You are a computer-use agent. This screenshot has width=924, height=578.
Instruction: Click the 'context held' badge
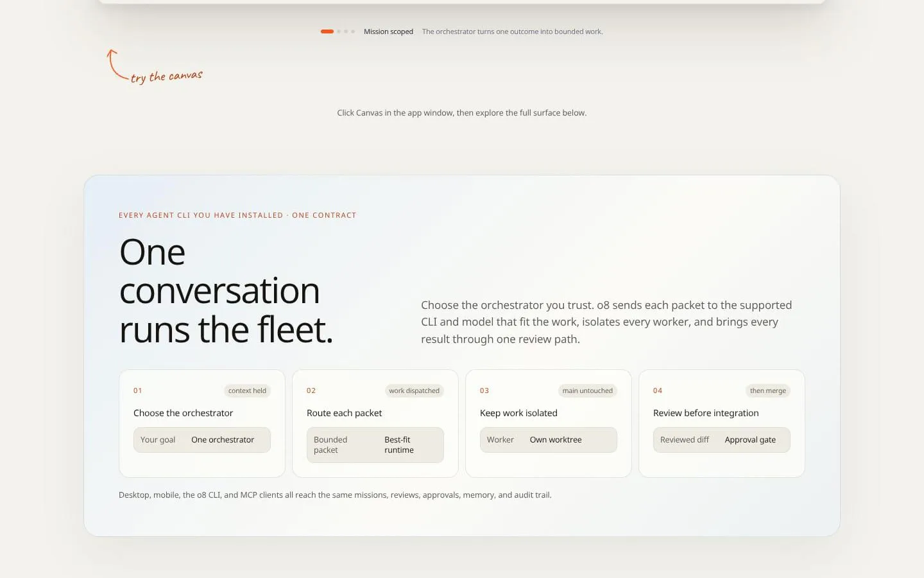click(247, 390)
